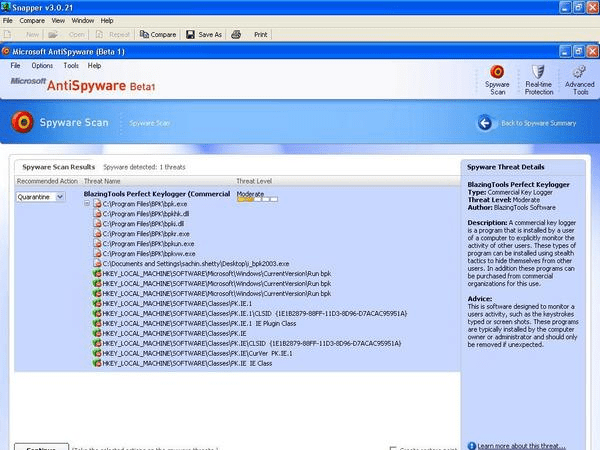Click the back arrow icon near Spyware Summary
The width and height of the screenshot is (600, 450).
point(485,123)
